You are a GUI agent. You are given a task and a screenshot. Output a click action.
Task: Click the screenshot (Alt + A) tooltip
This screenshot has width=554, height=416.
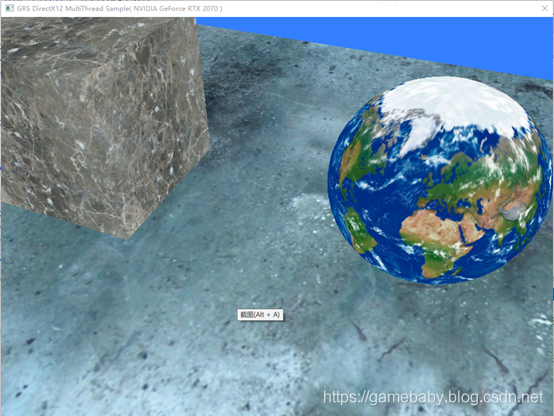(x=260, y=315)
